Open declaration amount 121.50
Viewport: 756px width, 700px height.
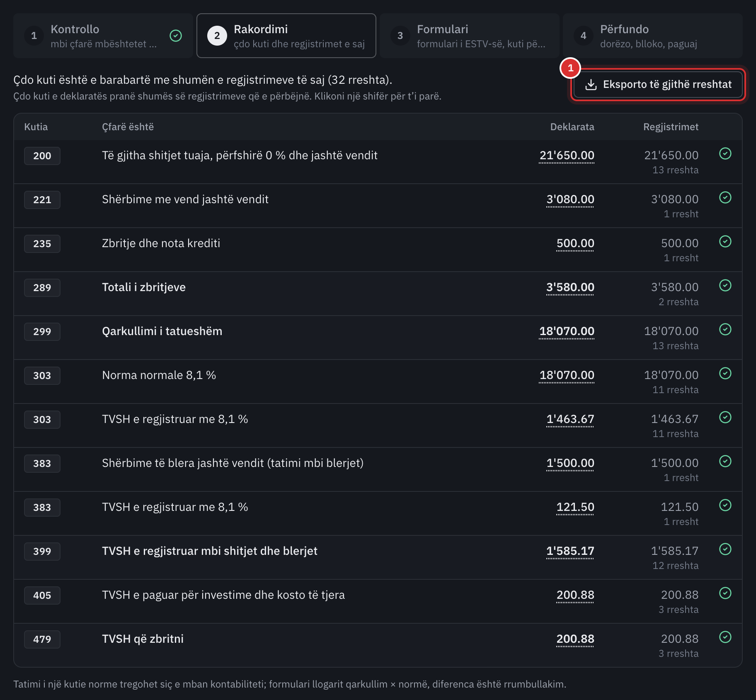[x=575, y=507]
